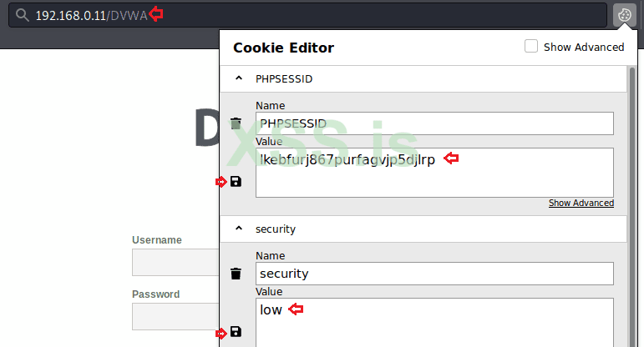The width and height of the screenshot is (644, 347).
Task: Save the security cookie with floppy icon
Action: [x=236, y=332]
